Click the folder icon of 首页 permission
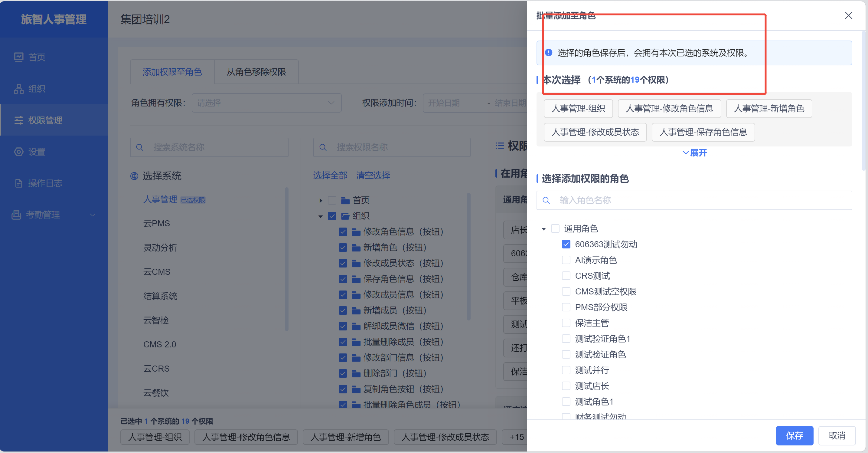868x453 pixels. click(345, 201)
